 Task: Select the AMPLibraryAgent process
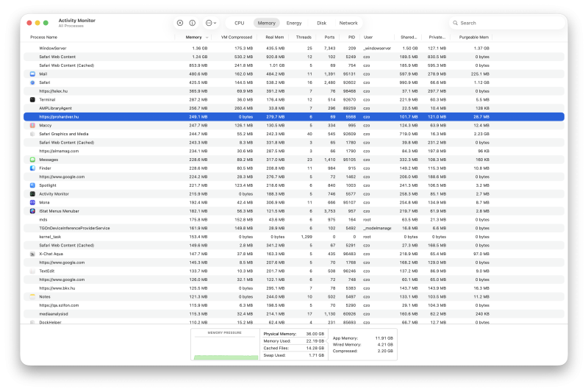pos(294,108)
